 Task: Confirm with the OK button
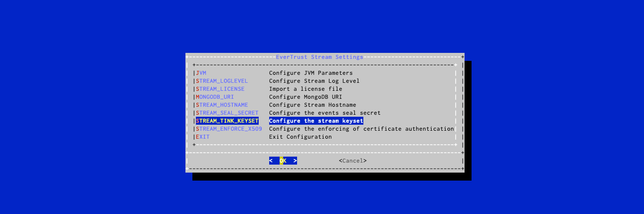(x=283, y=161)
